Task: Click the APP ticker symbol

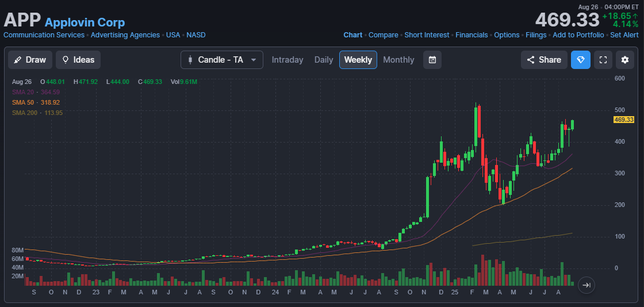Action: click(x=22, y=20)
